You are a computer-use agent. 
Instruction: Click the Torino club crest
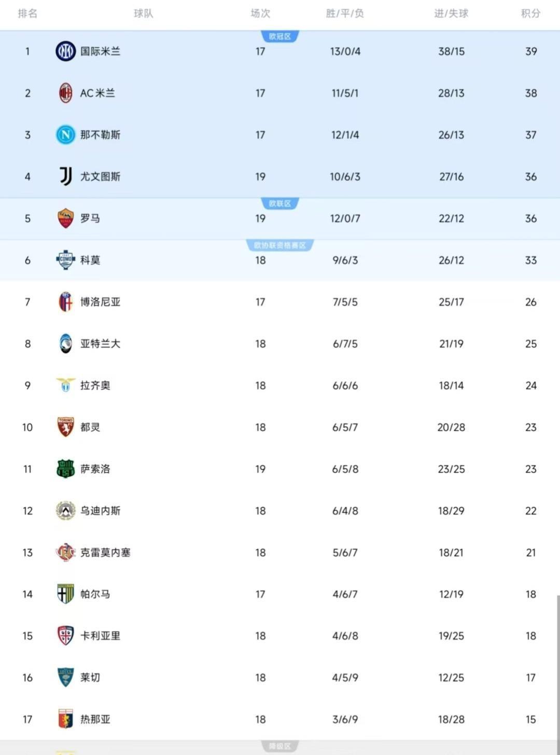(65, 427)
